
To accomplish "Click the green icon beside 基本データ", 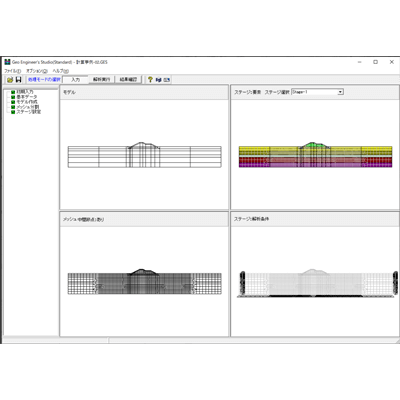I will click(x=13, y=97).
